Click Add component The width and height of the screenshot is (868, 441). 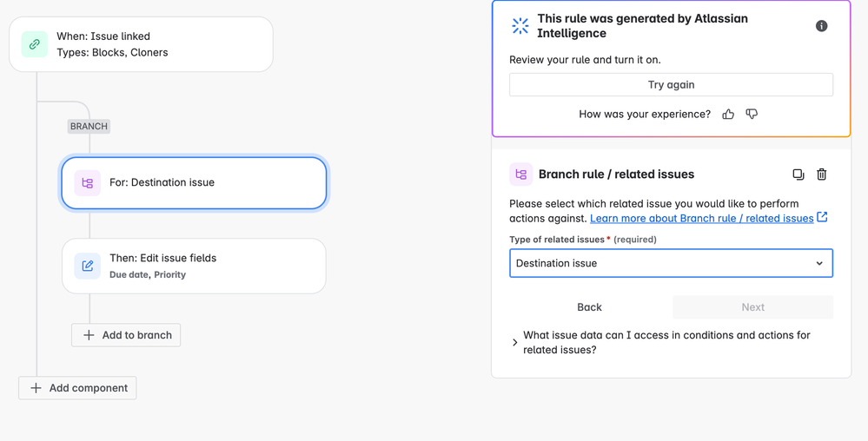pos(77,388)
